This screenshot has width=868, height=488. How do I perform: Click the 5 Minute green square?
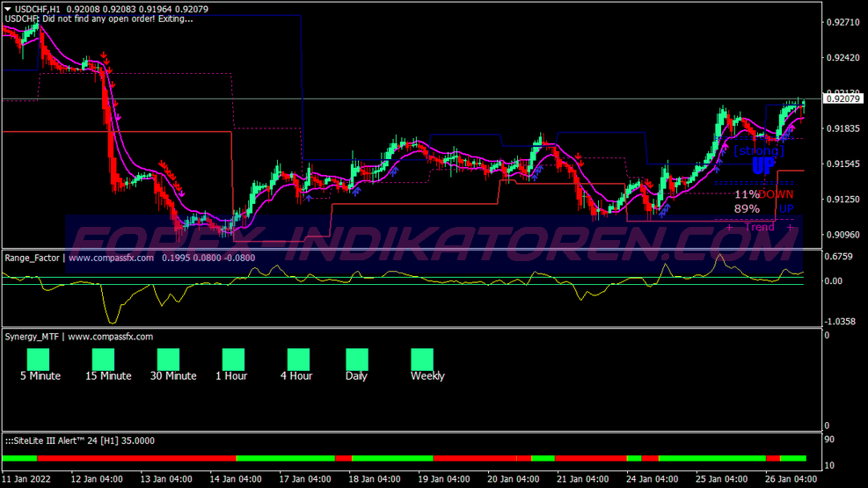[38, 359]
